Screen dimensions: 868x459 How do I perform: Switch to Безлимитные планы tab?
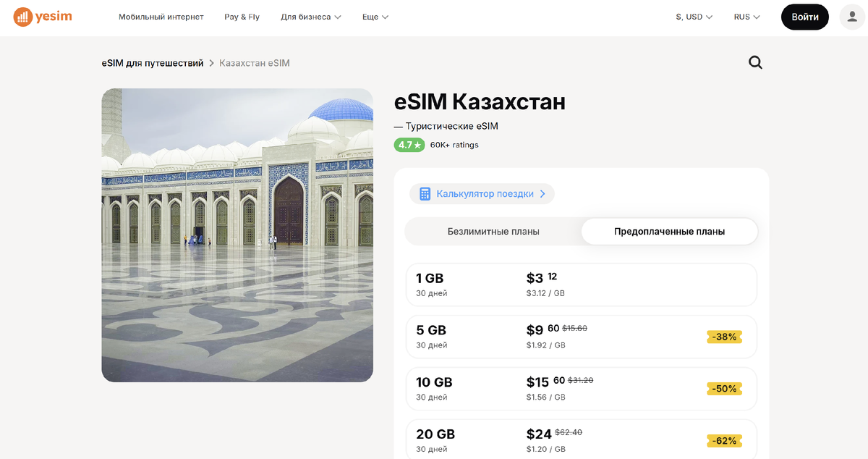[493, 232]
